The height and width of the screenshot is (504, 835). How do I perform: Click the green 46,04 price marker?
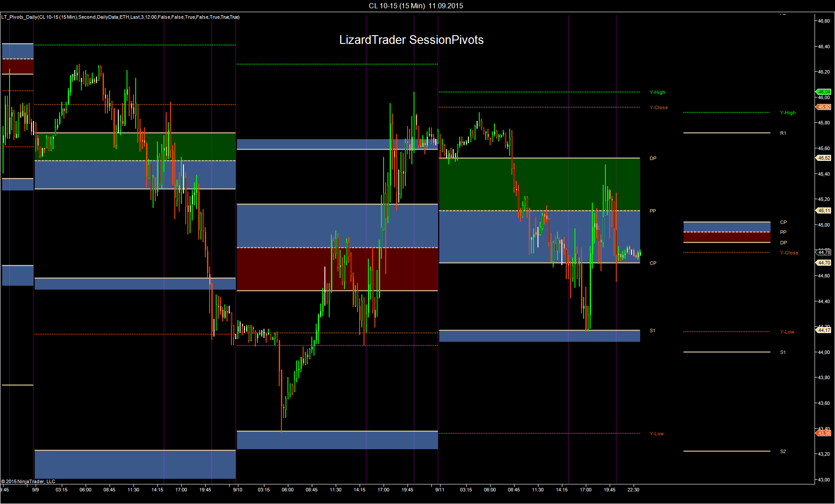click(824, 92)
